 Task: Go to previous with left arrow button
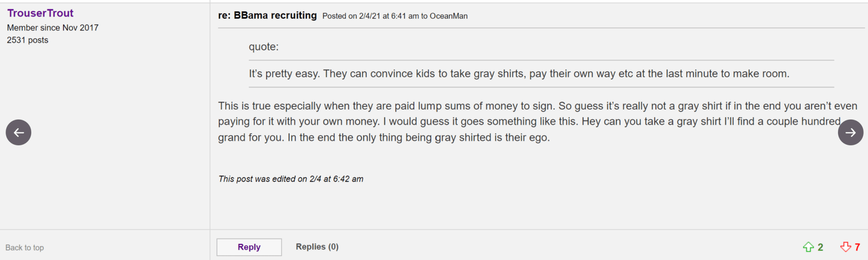point(18,132)
